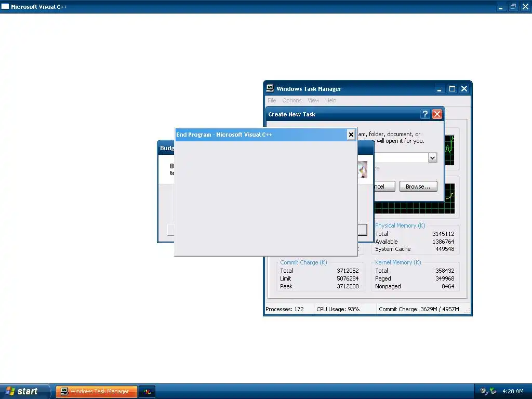Click Kernel Memory Nonpaged value 8464
The image size is (532, 399).
coord(448,286)
